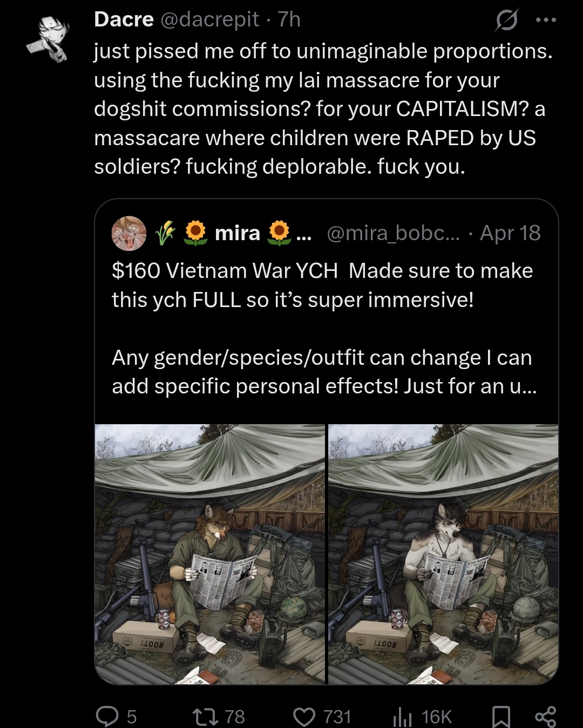
Task: Open the 7h timestamp link
Action: (x=289, y=19)
